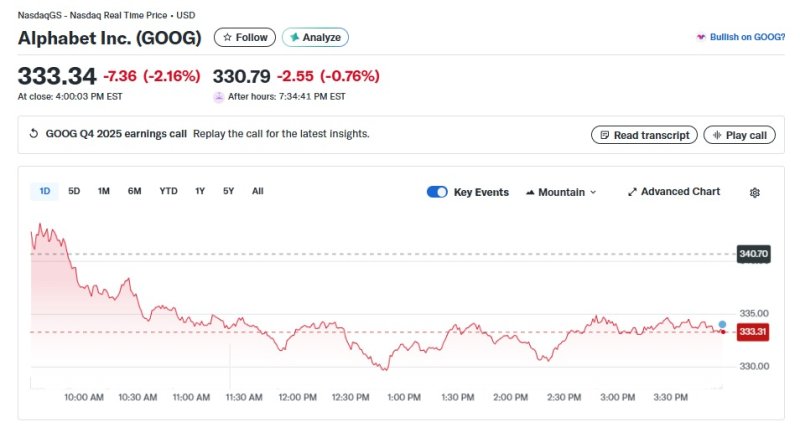Viewport: 800px width, 432px height.
Task: Switch to the 5D time range
Action: pyautogui.click(x=74, y=191)
